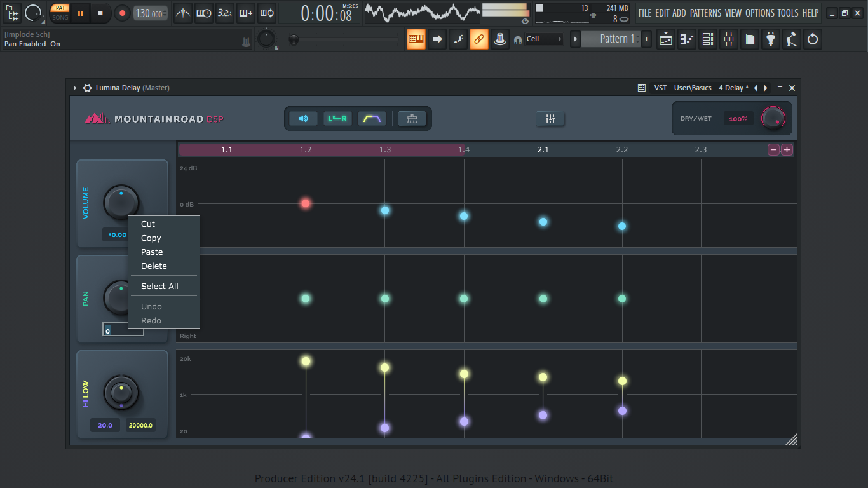
Task: Click the broom clear button in Lumina Delay
Action: coord(412,118)
